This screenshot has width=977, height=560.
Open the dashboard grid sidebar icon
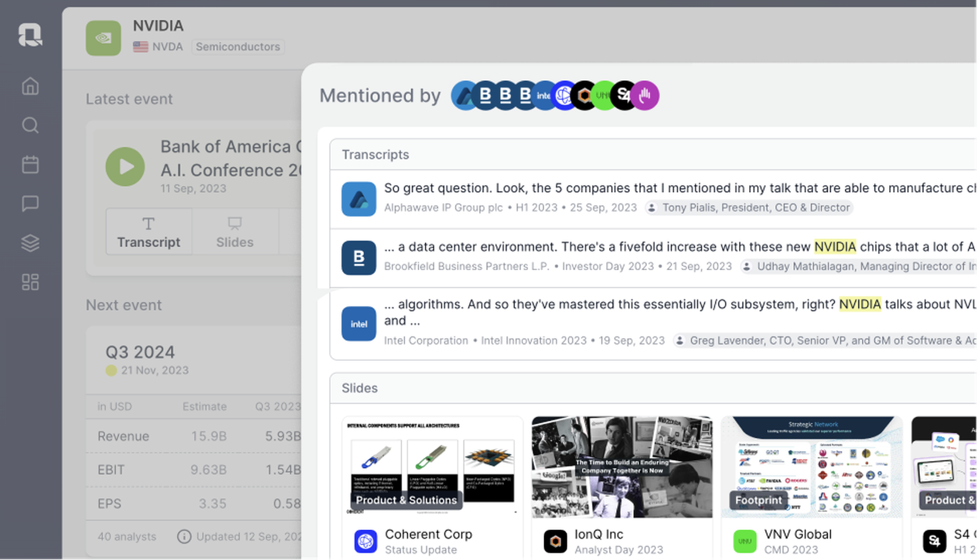click(30, 282)
